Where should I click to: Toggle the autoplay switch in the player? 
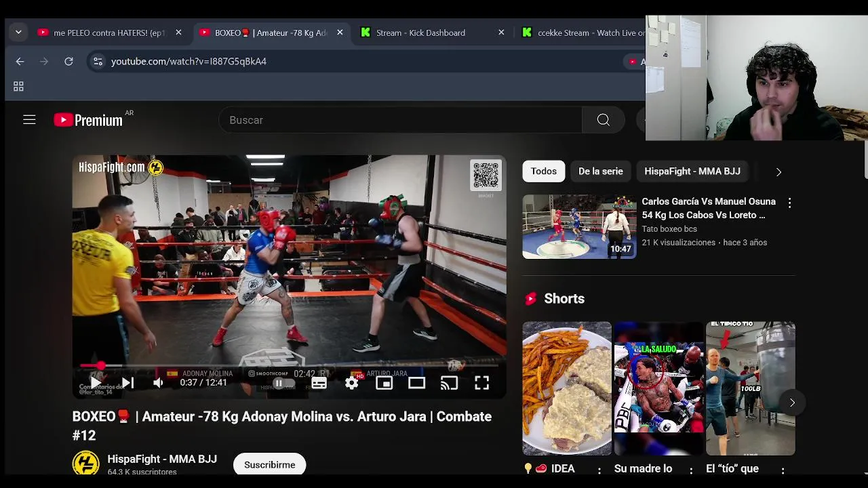[x=283, y=383]
